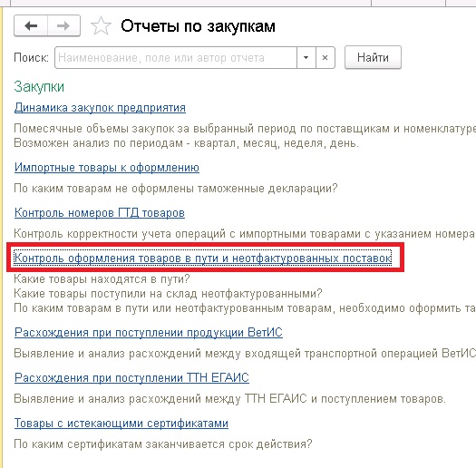476x468 pixels.
Task: Open Товары с истекающими сертификатами report
Action: pyautogui.click(x=121, y=423)
